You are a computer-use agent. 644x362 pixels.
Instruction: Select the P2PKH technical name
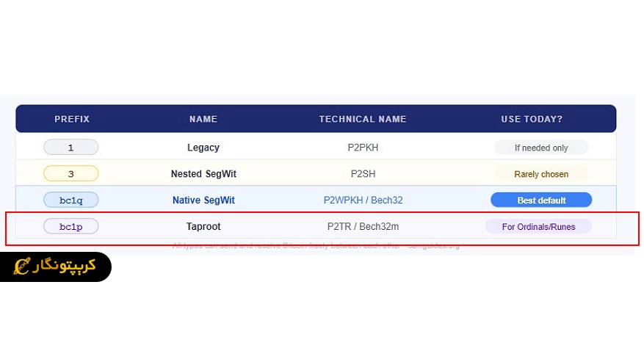click(363, 148)
